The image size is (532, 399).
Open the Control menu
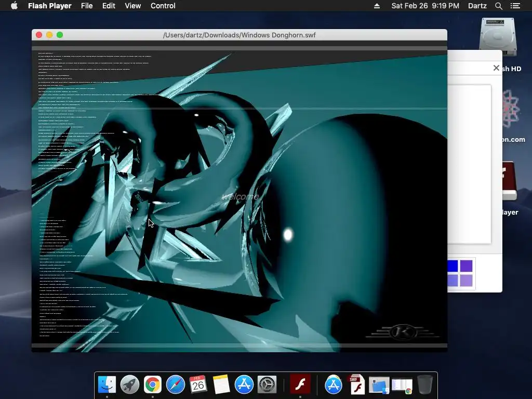pos(163,6)
